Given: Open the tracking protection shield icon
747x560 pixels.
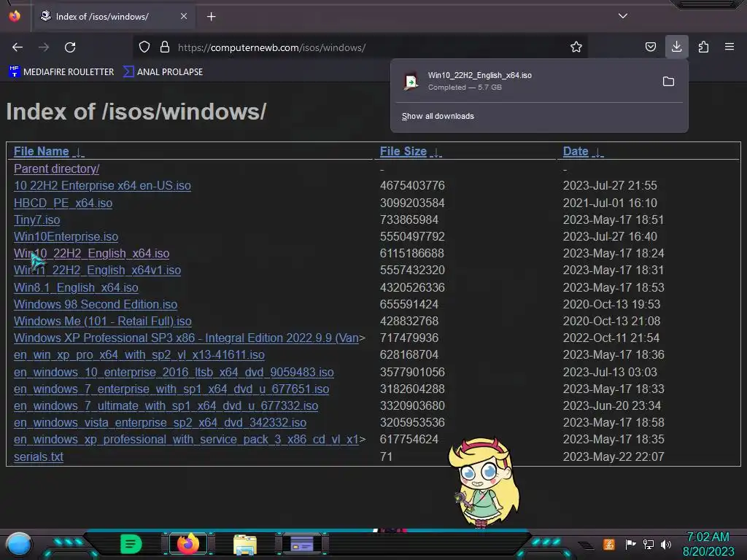Looking at the screenshot, I should [x=144, y=47].
